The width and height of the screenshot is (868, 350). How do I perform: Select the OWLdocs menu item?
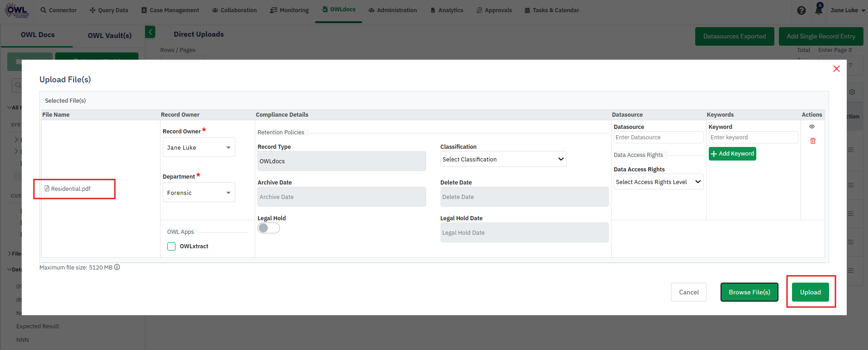338,9
